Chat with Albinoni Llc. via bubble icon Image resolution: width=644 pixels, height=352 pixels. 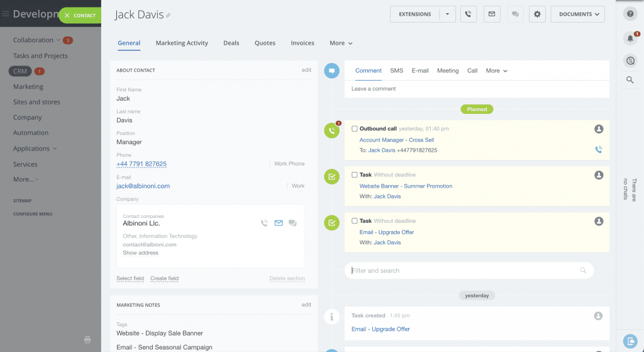point(292,223)
